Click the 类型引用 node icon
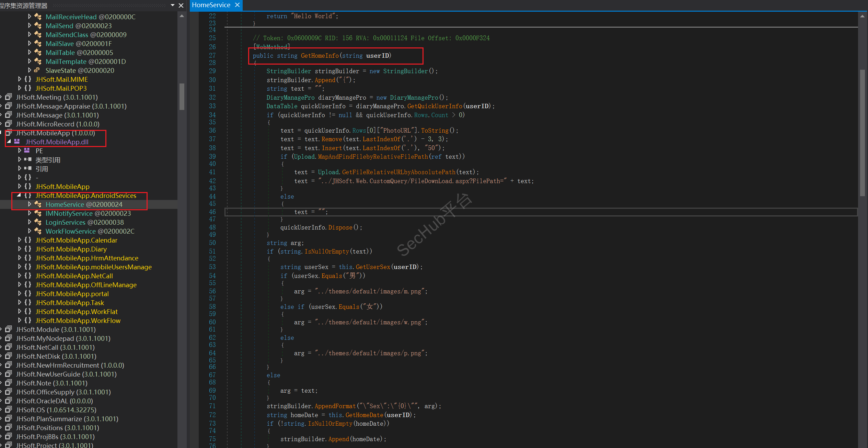868x448 pixels. click(x=28, y=160)
